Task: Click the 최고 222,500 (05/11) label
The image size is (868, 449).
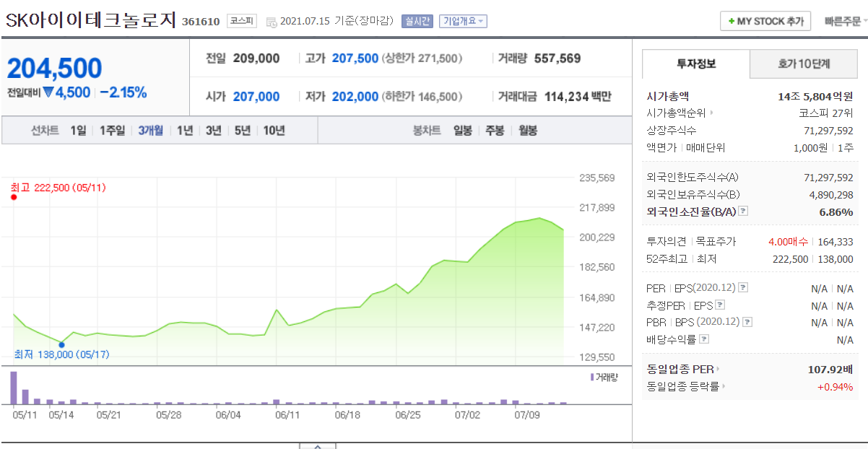Action: [x=58, y=188]
